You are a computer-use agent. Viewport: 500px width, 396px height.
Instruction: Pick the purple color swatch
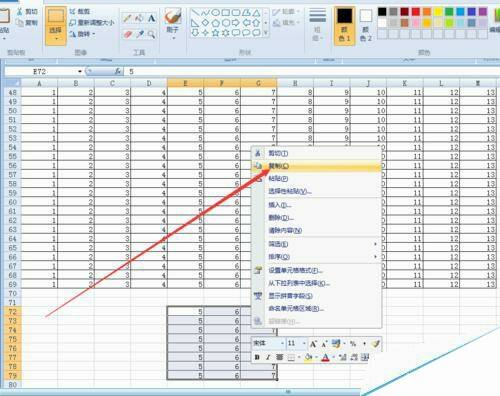[x=483, y=12]
